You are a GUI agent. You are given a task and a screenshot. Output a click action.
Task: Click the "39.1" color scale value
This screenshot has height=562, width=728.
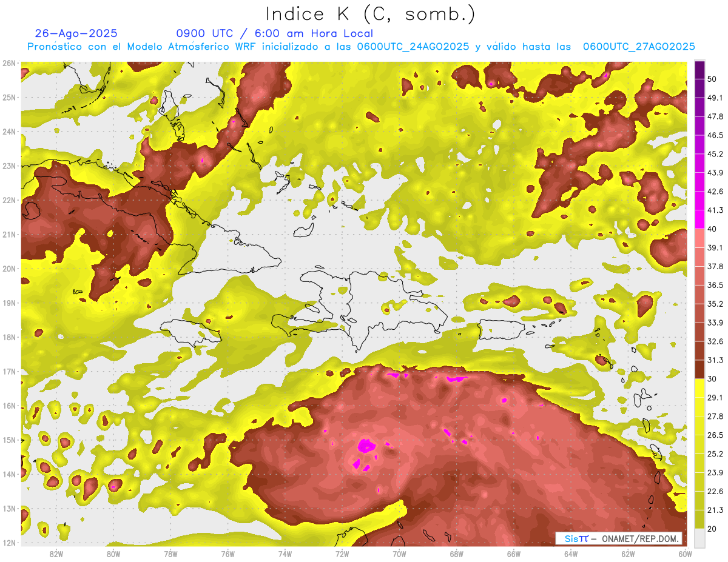(x=715, y=247)
